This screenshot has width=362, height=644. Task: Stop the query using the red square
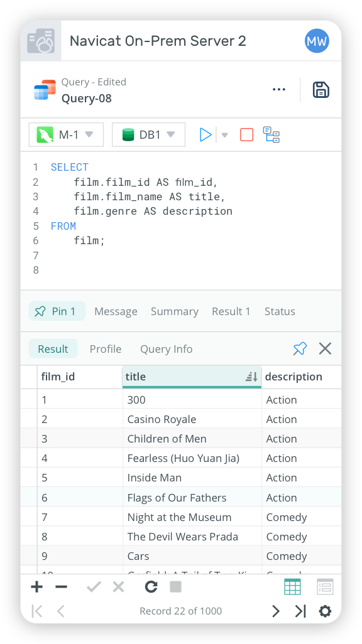click(246, 135)
